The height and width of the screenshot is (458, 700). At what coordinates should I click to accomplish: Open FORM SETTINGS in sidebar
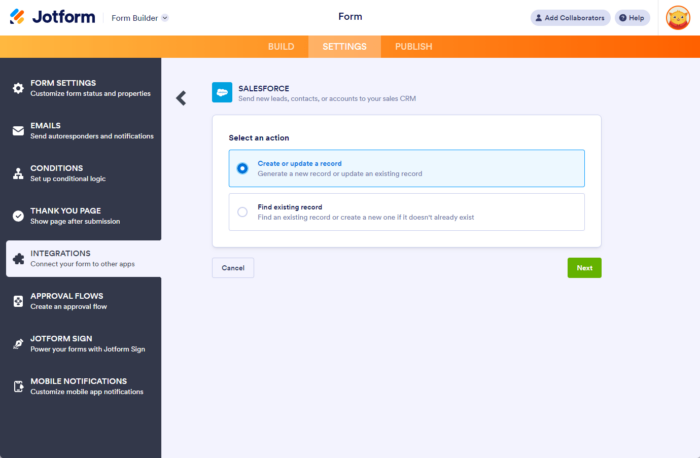point(83,88)
